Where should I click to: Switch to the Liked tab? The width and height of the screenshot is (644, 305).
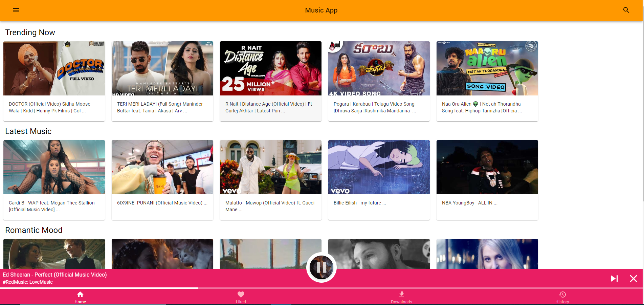pos(241,297)
